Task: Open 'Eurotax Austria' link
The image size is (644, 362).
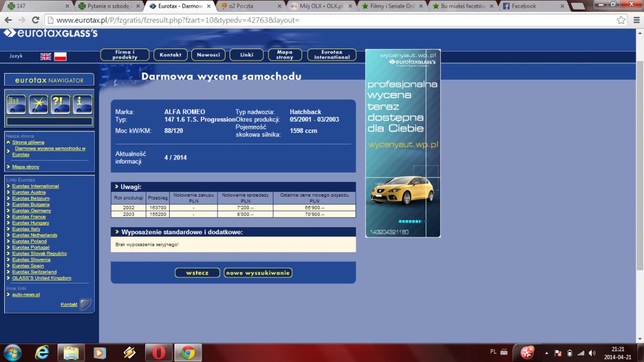Action: tap(29, 192)
